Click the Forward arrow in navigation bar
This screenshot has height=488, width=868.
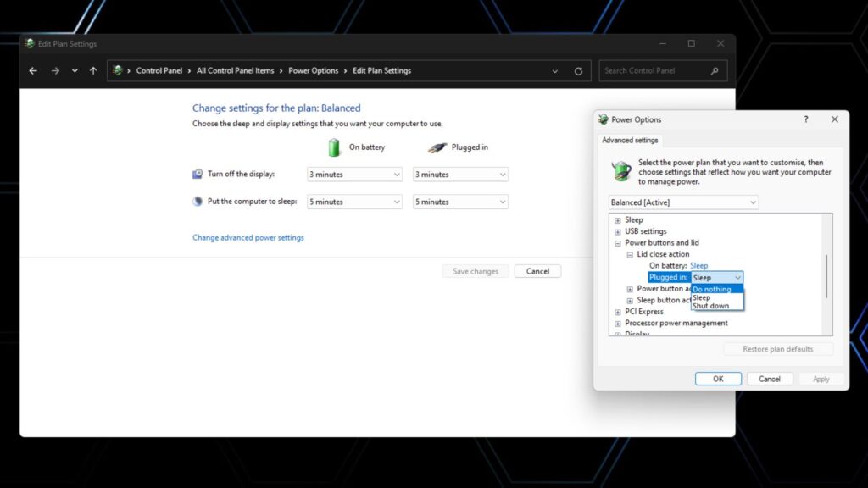pyautogui.click(x=55, y=71)
